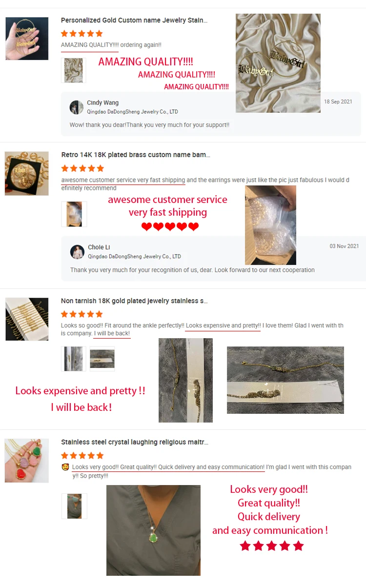This screenshot has width=366, height=588.
Task: Open 'Non tarnish 18K gold plated jewelry' link
Action: coord(134,301)
